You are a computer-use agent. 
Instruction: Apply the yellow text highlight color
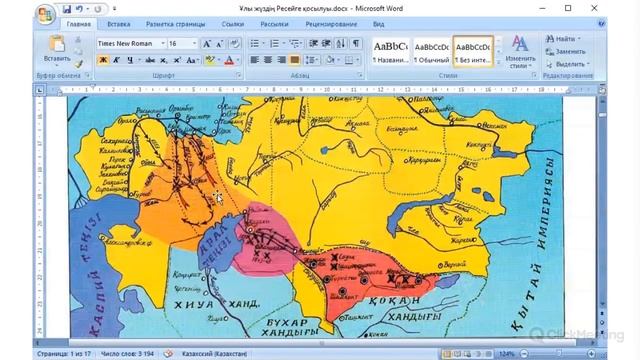pos(210,60)
